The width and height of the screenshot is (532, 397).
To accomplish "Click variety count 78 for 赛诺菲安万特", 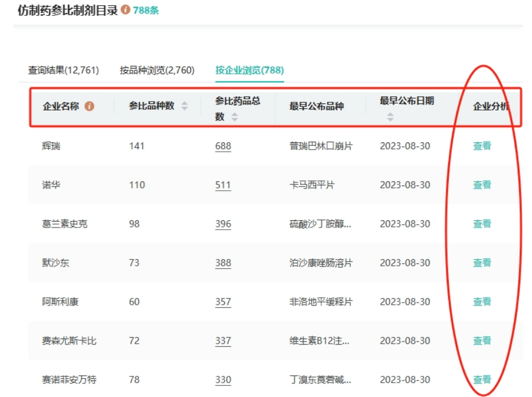I will (134, 380).
